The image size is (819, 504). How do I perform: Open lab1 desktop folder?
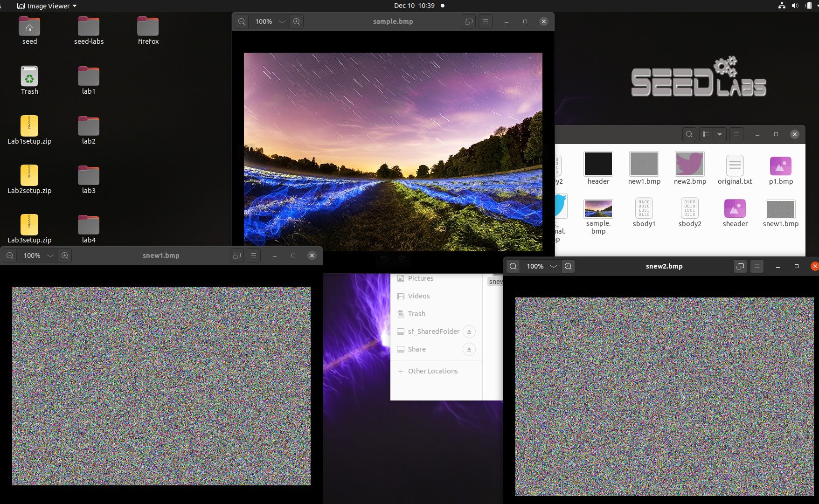pyautogui.click(x=89, y=80)
